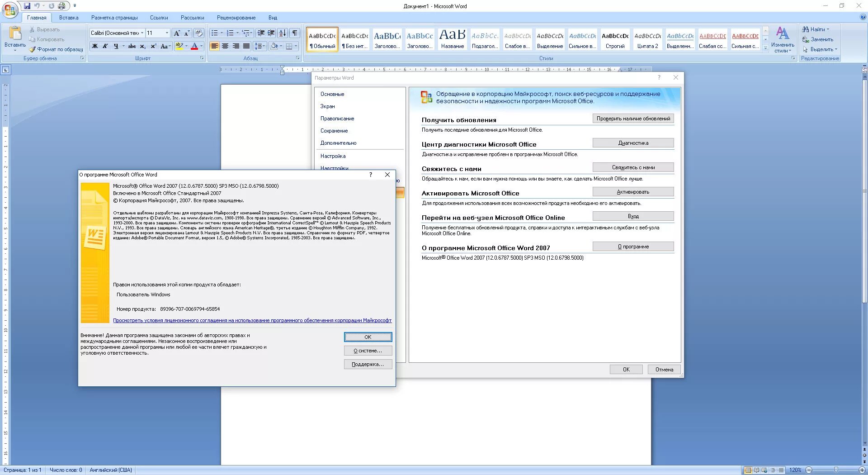Select Основные in the Word Options list
The width and height of the screenshot is (868, 475).
(331, 94)
